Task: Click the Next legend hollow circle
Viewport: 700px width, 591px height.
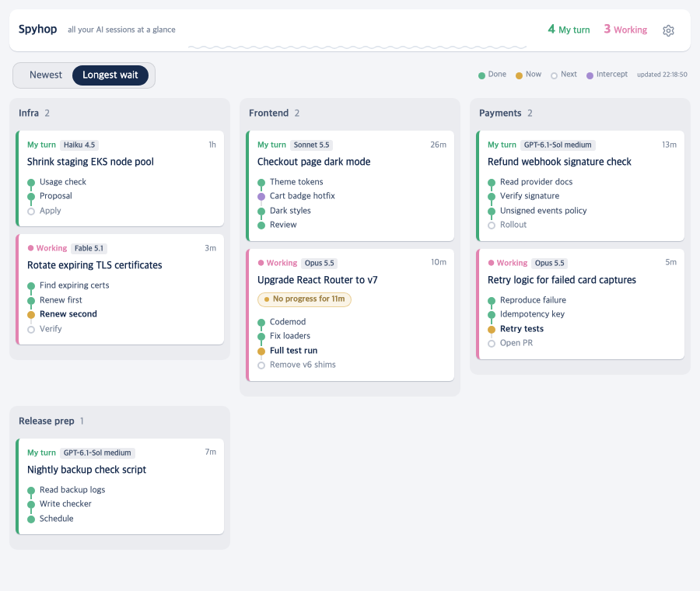Action: pyautogui.click(x=554, y=75)
